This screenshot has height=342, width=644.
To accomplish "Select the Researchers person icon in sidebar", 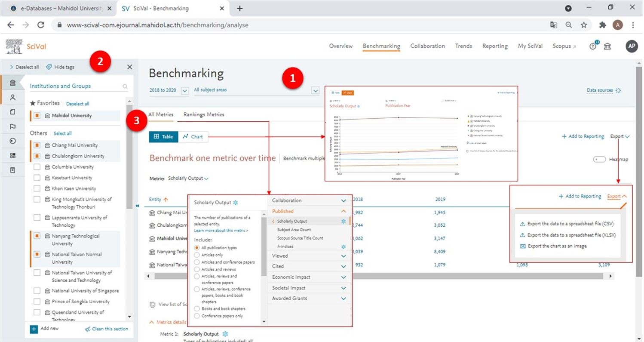I will pos(12,98).
